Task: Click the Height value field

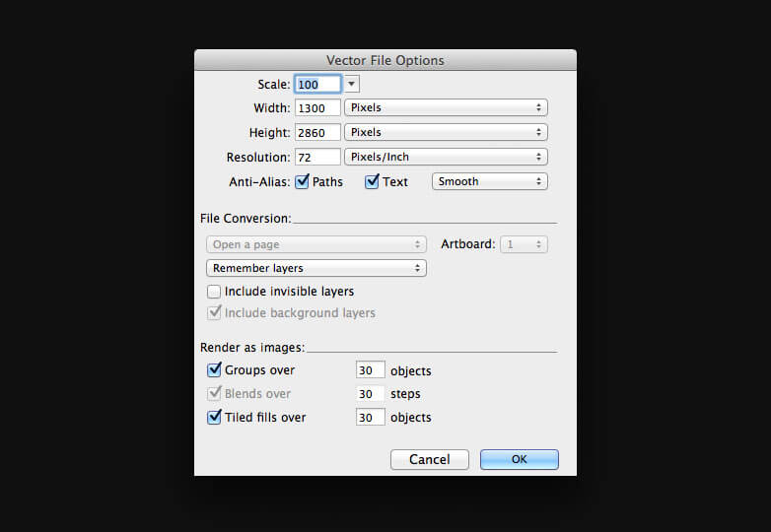Action: pos(317,132)
